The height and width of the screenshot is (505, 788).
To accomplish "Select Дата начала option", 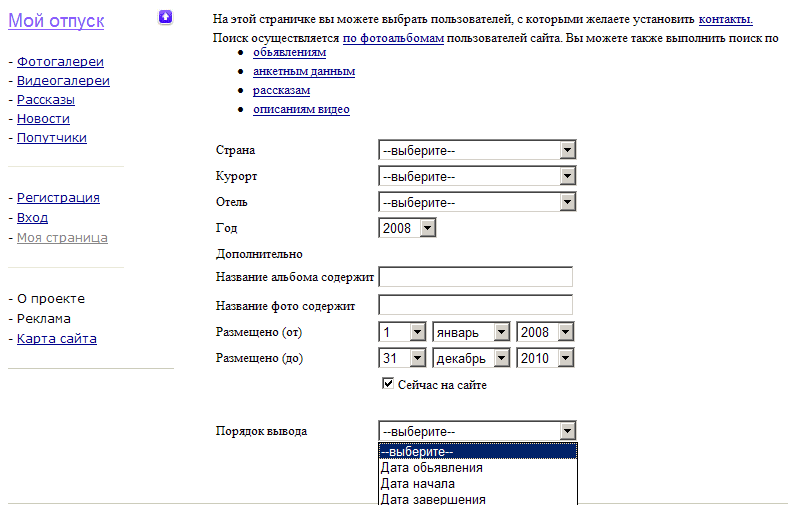I will click(x=477, y=484).
